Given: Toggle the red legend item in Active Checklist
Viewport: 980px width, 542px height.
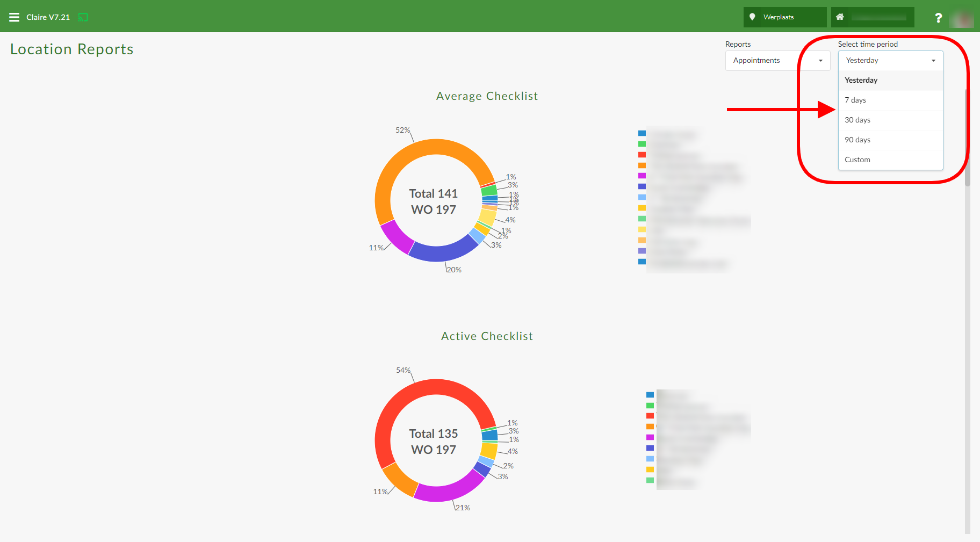Looking at the screenshot, I should pos(650,416).
